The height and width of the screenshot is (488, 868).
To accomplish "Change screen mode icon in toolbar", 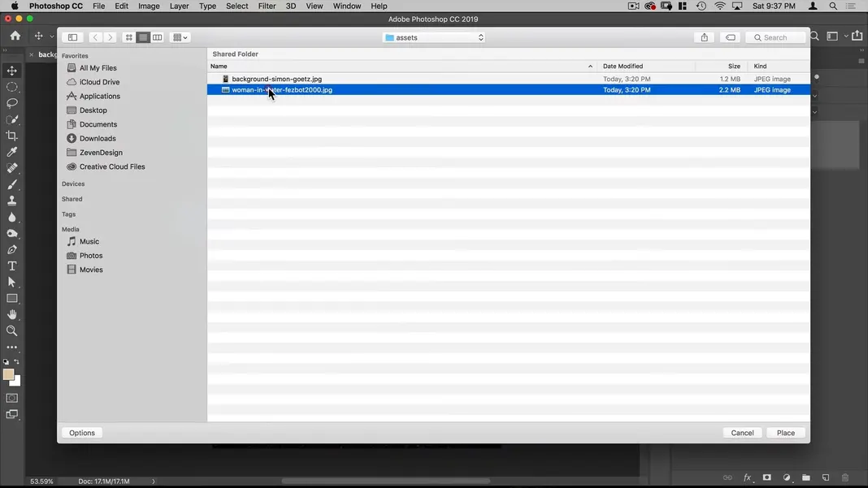I will tap(11, 414).
